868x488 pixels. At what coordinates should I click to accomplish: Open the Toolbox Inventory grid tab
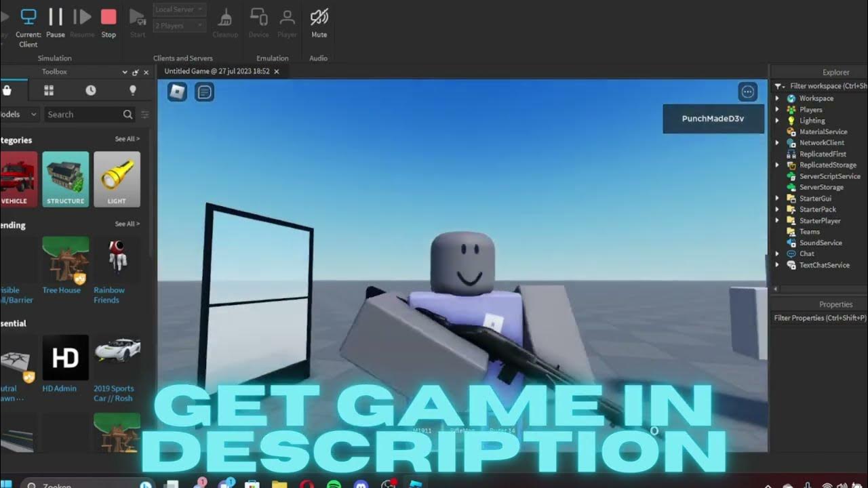[x=49, y=90]
